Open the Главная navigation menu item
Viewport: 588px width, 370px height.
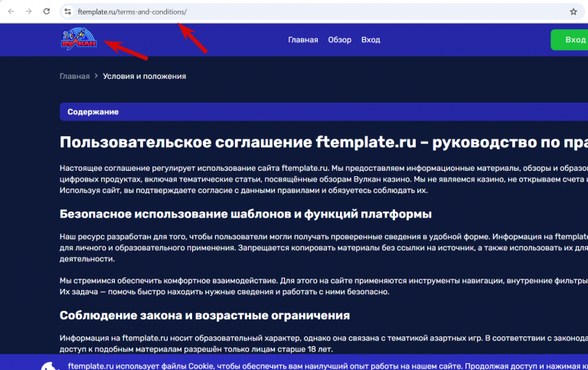point(303,40)
